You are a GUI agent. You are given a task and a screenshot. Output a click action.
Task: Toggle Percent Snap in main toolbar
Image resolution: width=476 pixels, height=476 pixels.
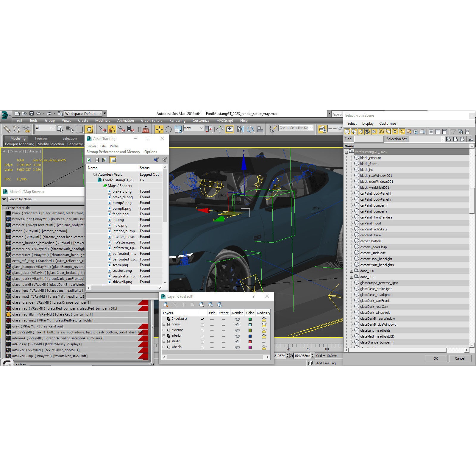(121, 129)
